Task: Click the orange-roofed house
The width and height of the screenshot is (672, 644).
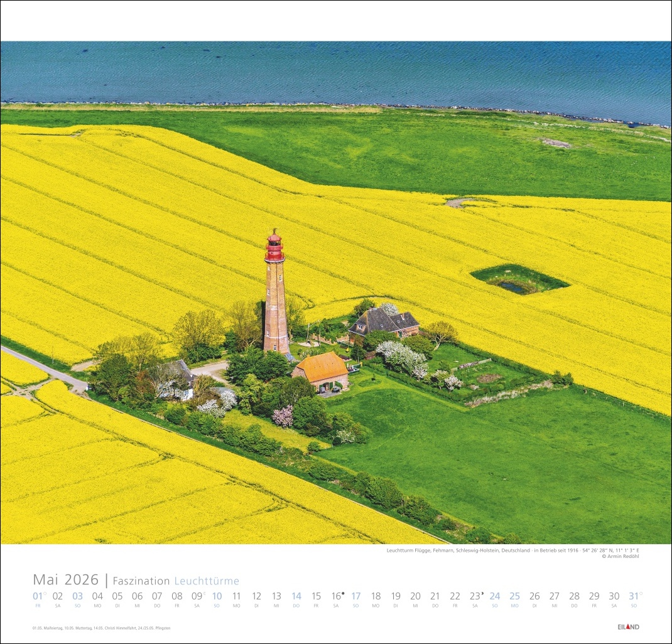Action: pos(322,369)
